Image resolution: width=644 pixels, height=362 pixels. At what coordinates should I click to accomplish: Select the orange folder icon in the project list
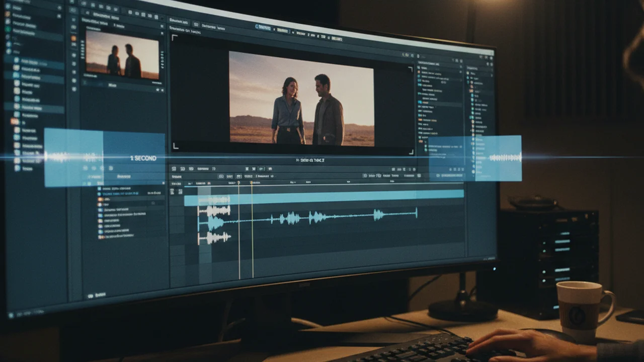pos(15,122)
